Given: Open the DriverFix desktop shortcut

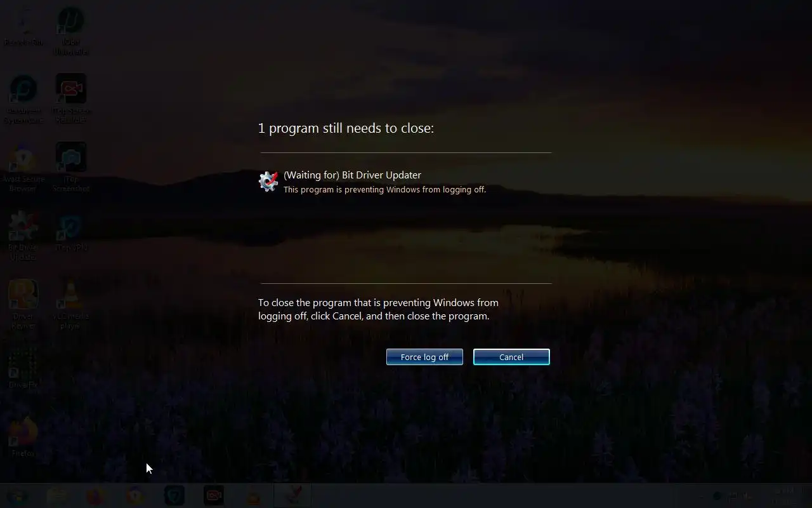Looking at the screenshot, I should [23, 368].
